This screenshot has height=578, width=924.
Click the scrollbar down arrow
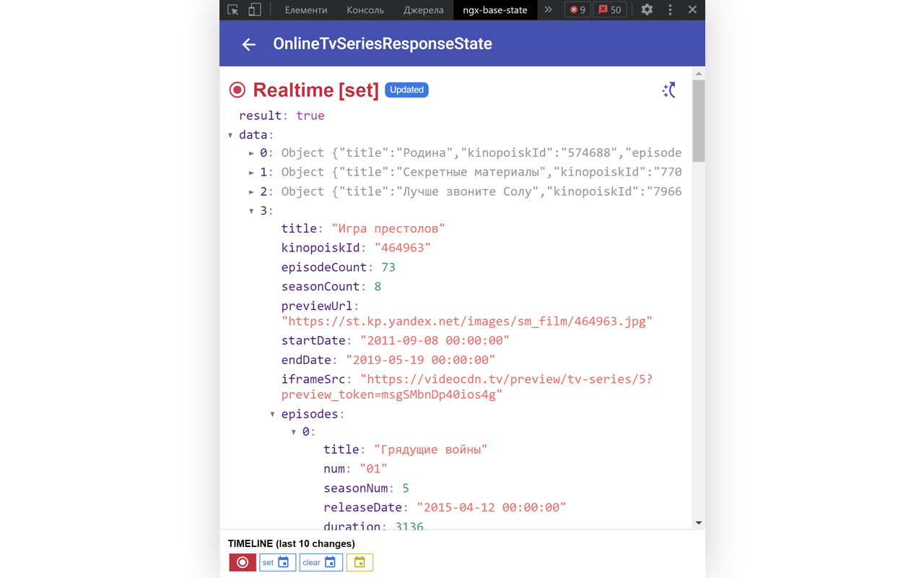pyautogui.click(x=698, y=522)
